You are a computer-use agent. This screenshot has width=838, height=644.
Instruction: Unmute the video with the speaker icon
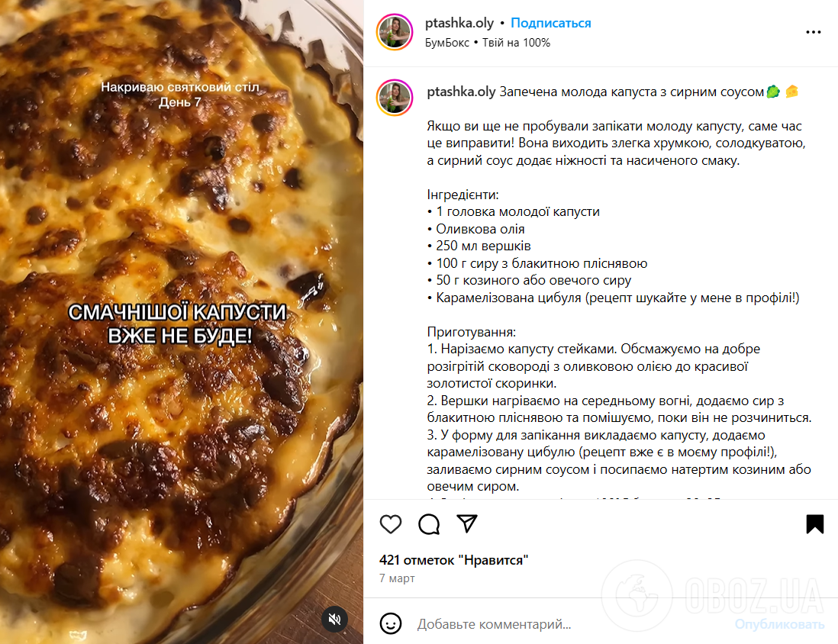point(334,619)
